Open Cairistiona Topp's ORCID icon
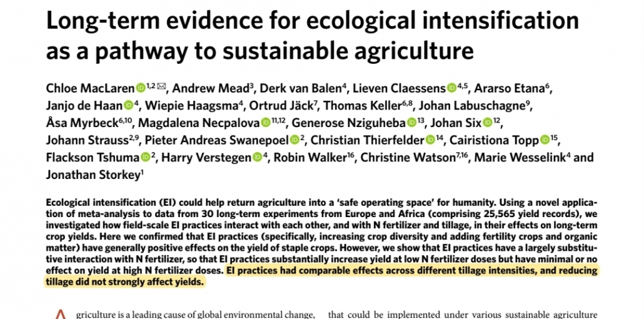The image size is (644, 319). pyautogui.click(x=545, y=139)
